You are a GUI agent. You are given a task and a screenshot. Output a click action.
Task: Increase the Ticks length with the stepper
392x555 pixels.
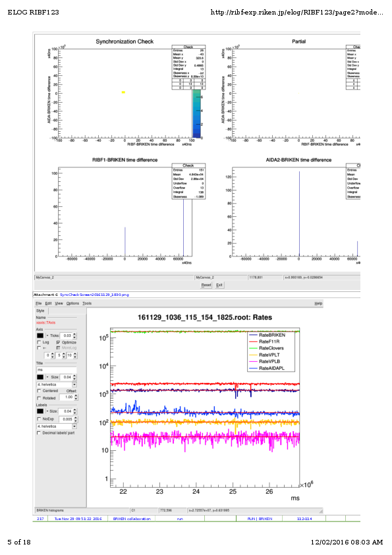74,334
